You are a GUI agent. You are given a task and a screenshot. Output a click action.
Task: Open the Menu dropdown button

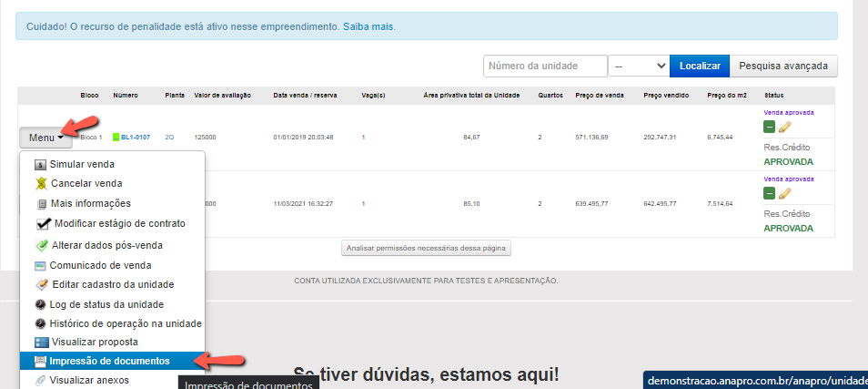coord(45,138)
